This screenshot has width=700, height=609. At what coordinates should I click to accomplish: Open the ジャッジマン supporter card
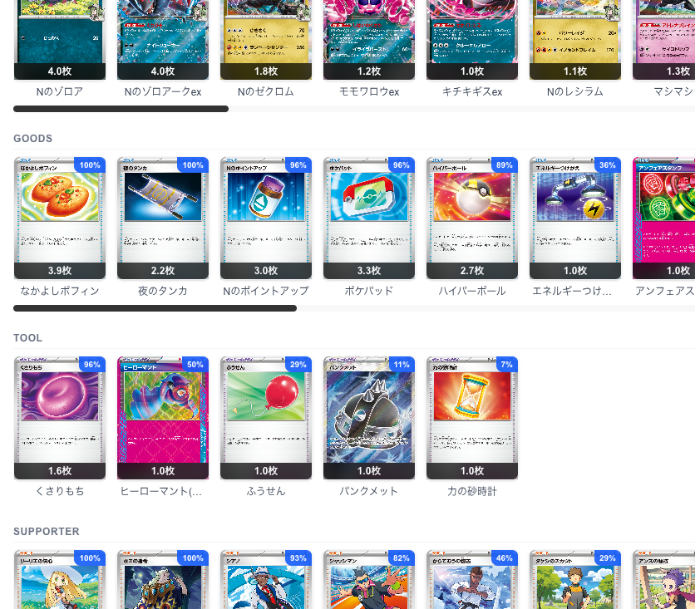click(x=369, y=580)
